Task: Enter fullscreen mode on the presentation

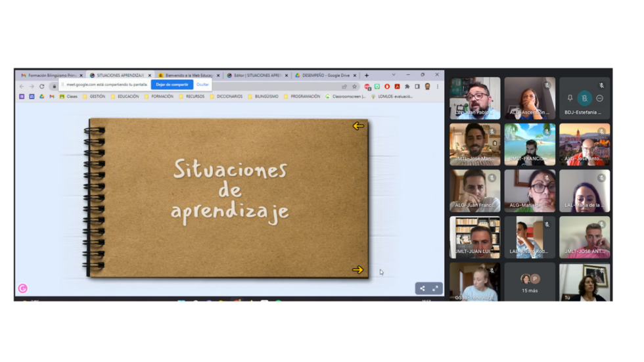Action: (x=435, y=288)
